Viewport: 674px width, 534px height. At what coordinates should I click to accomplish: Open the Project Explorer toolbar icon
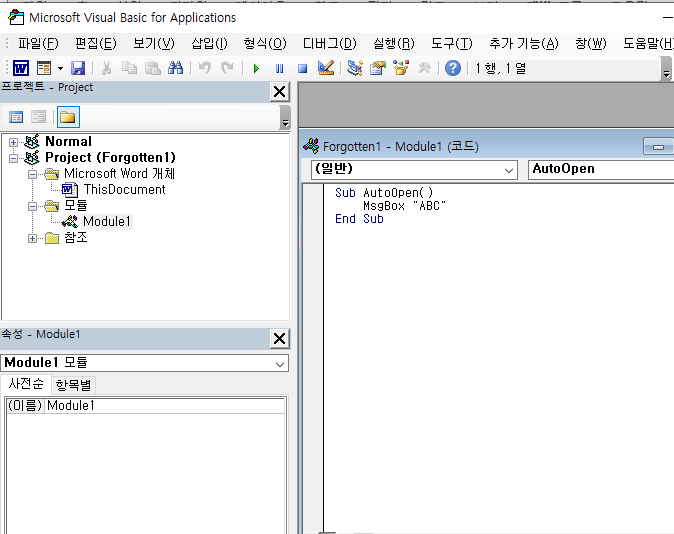click(x=355, y=68)
